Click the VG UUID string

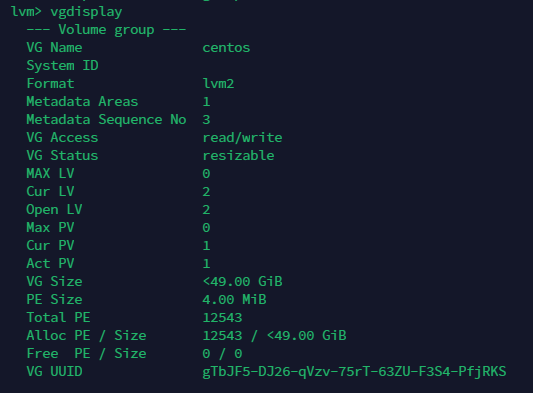354,372
